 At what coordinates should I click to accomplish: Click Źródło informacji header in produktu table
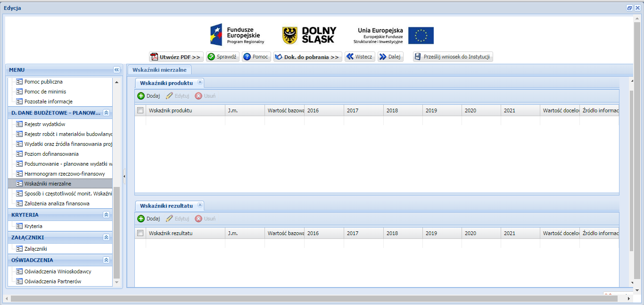[x=599, y=110]
